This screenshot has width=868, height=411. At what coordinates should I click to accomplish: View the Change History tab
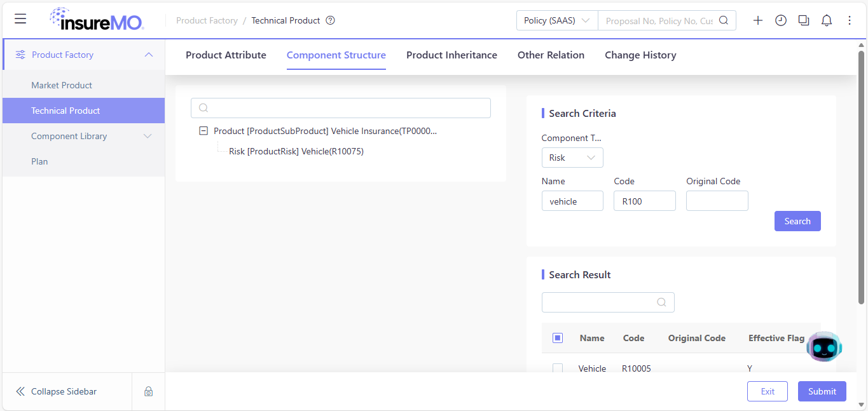[x=640, y=55]
